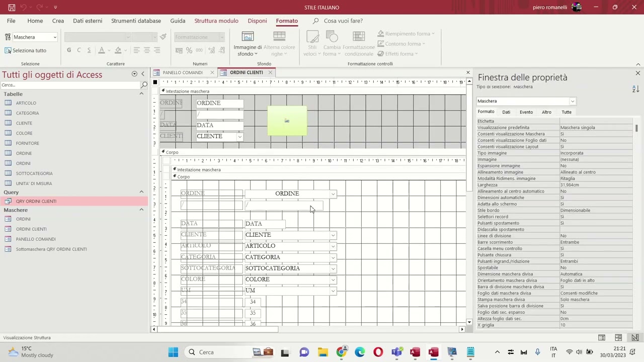Open navigation pane options dropdown arrow
Screen dimensions: 644x362
(134, 74)
